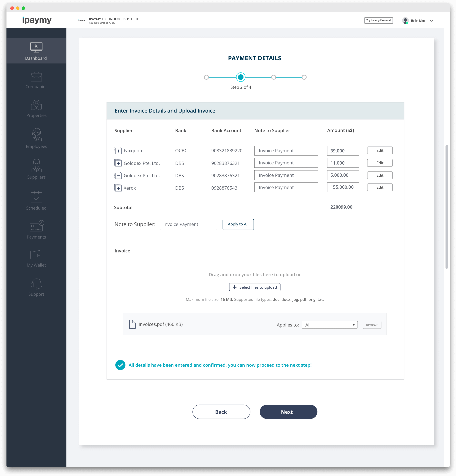The height and width of the screenshot is (476, 456).
Task: Expand the Faxquote invoice row
Action: tap(118, 151)
